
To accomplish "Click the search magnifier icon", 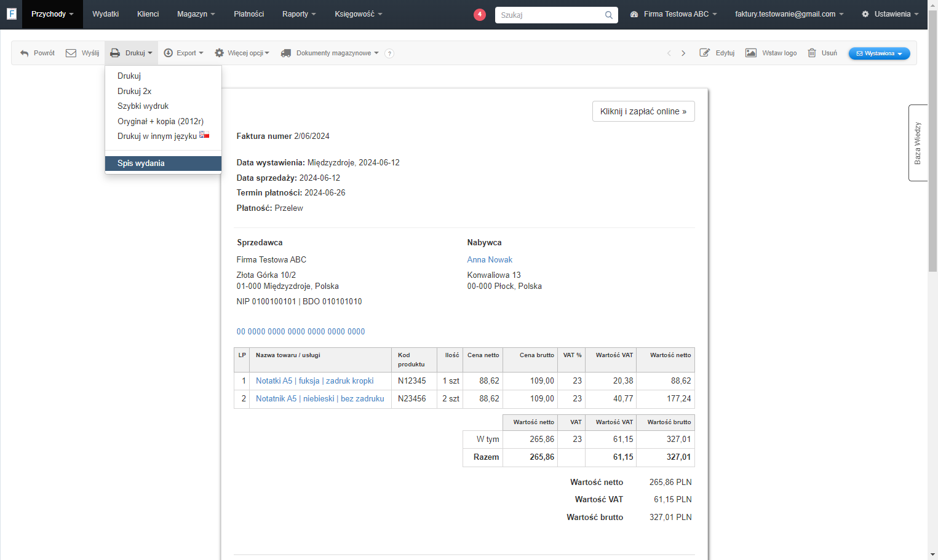I will tap(608, 15).
